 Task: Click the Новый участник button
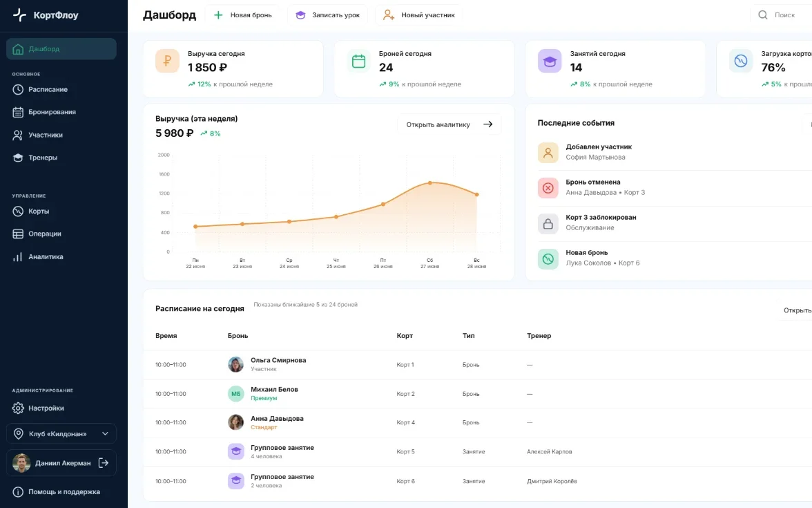click(x=420, y=15)
